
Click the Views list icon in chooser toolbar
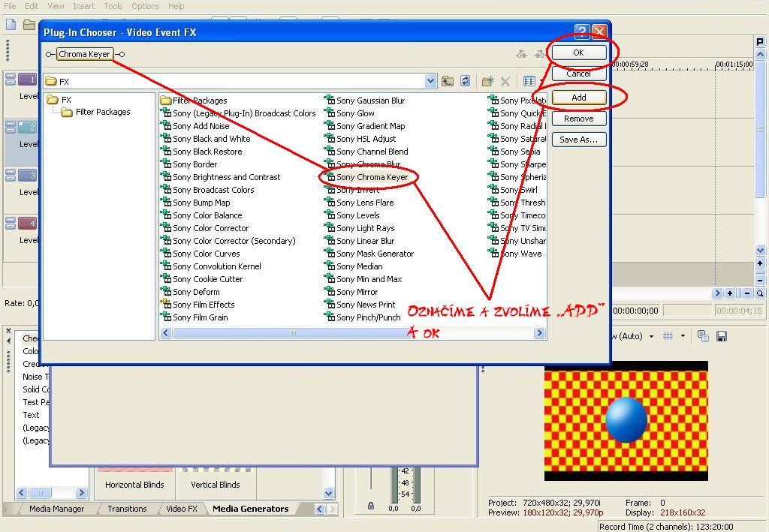pos(529,81)
